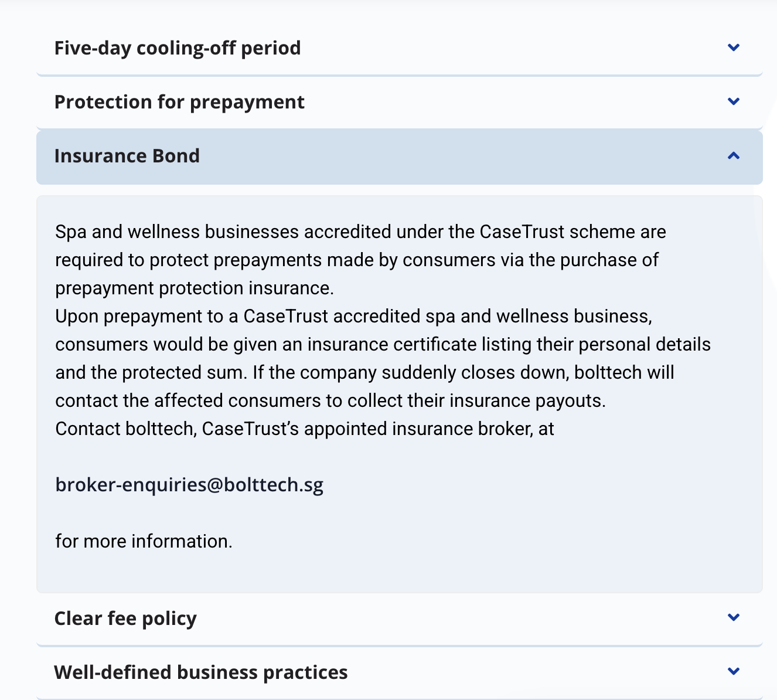Click the "for more information." text
The height and width of the screenshot is (700, 777).
tap(144, 541)
